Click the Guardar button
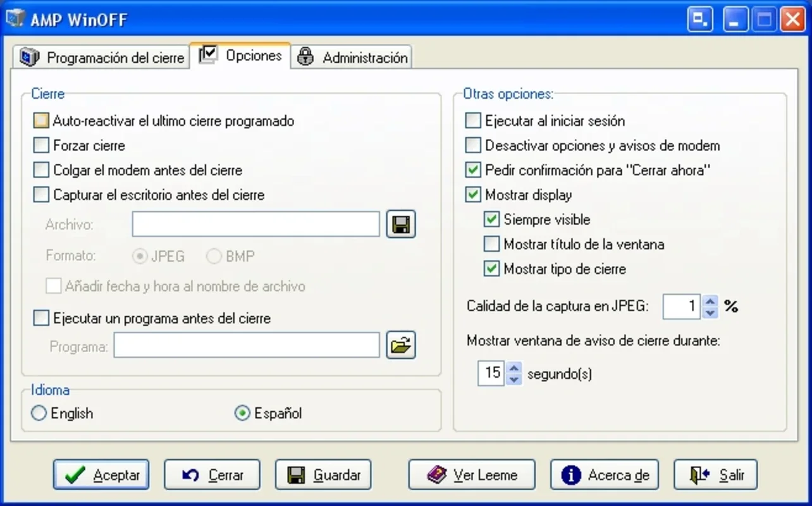The width and height of the screenshot is (812, 506). (x=323, y=475)
